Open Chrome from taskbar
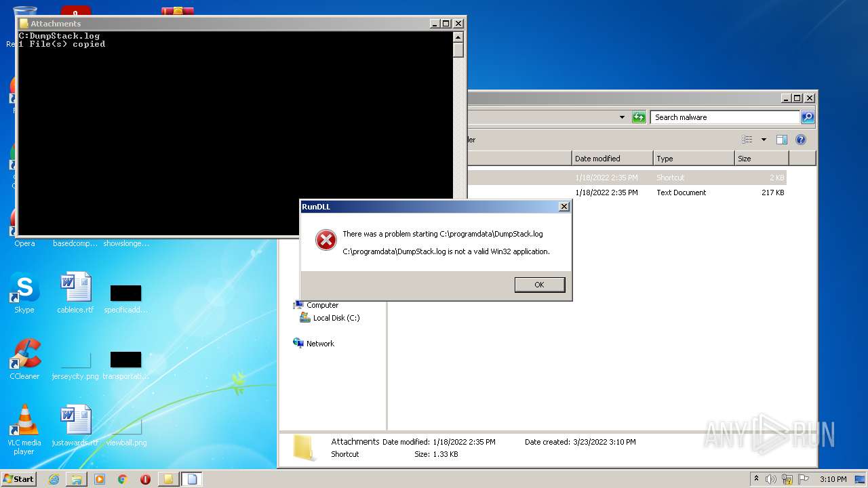The image size is (868, 488). click(x=123, y=479)
